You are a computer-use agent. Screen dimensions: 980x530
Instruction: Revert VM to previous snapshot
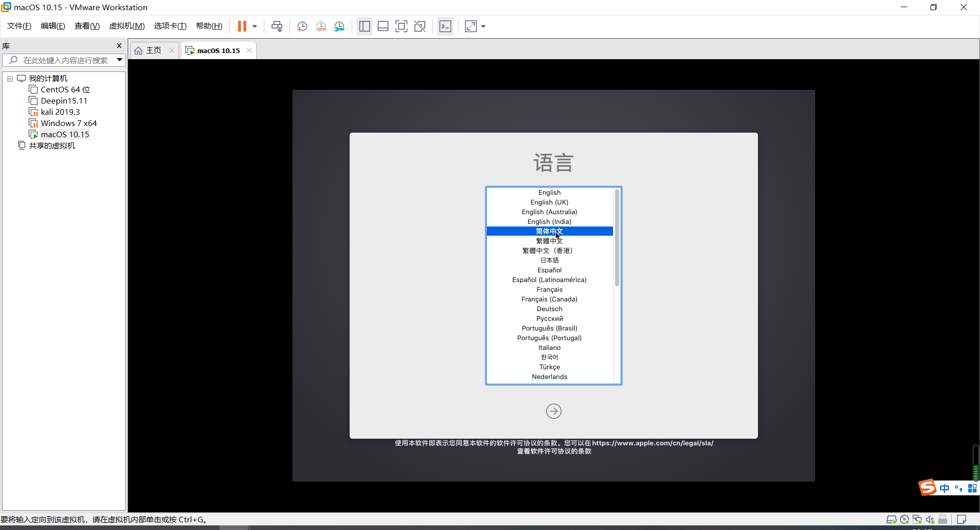pos(321,26)
